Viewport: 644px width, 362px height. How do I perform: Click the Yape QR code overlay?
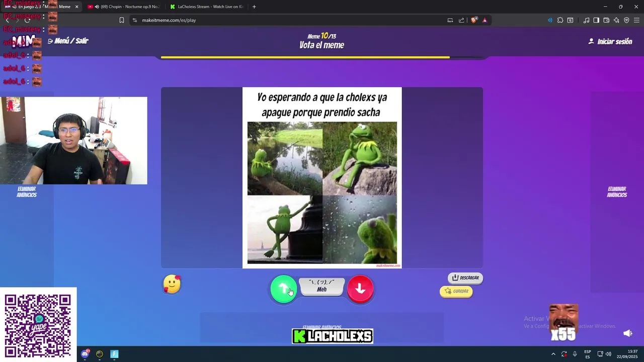pyautogui.click(x=38, y=325)
